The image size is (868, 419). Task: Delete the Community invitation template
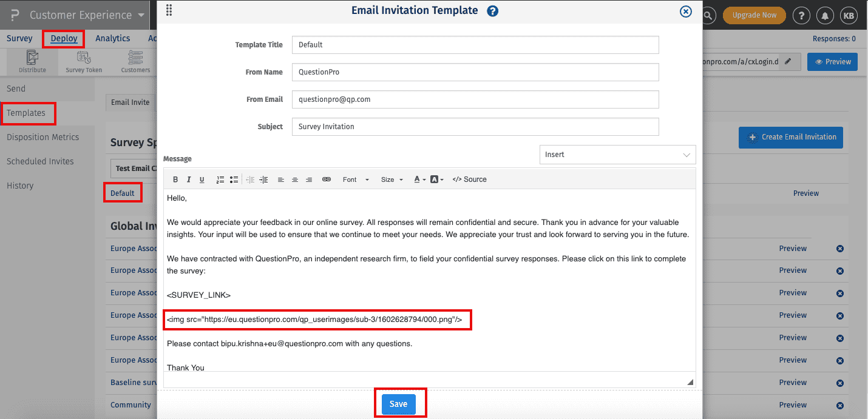click(840, 405)
